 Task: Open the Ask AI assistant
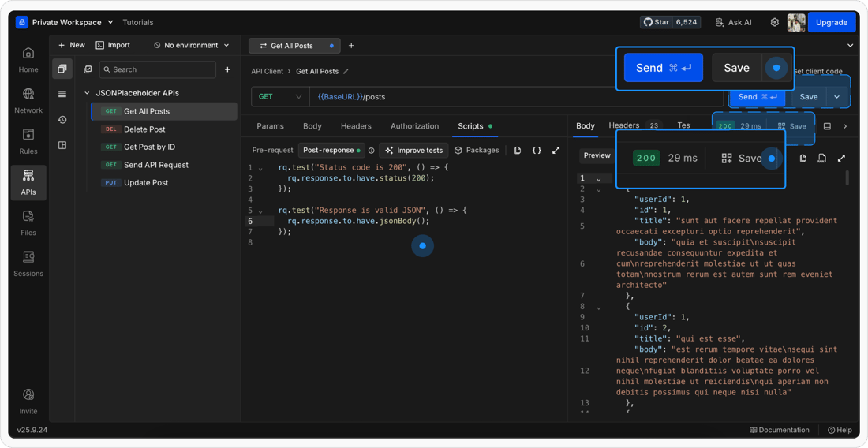coord(734,23)
